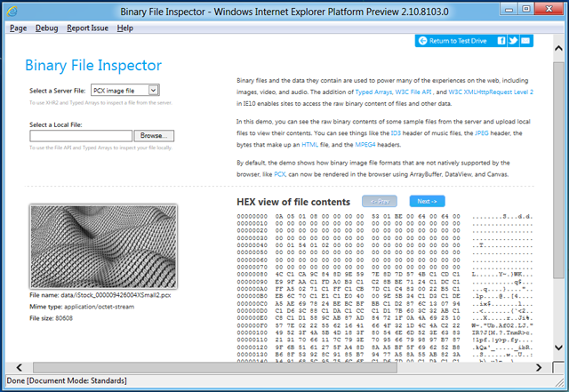This screenshot has height=392, width=569.
Task: Open the ID3 link
Action: pos(396,132)
